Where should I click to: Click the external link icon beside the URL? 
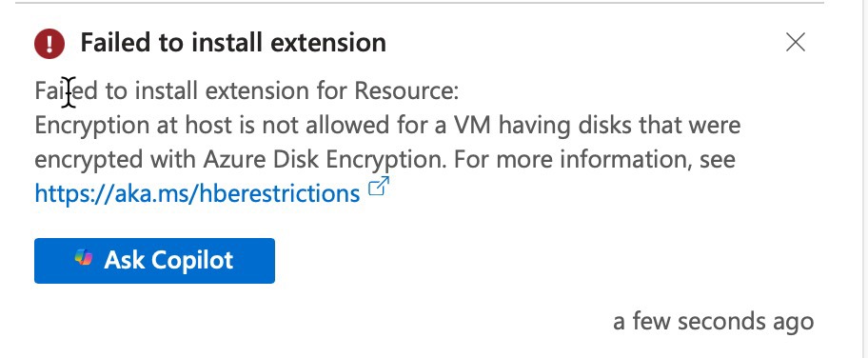click(x=379, y=187)
